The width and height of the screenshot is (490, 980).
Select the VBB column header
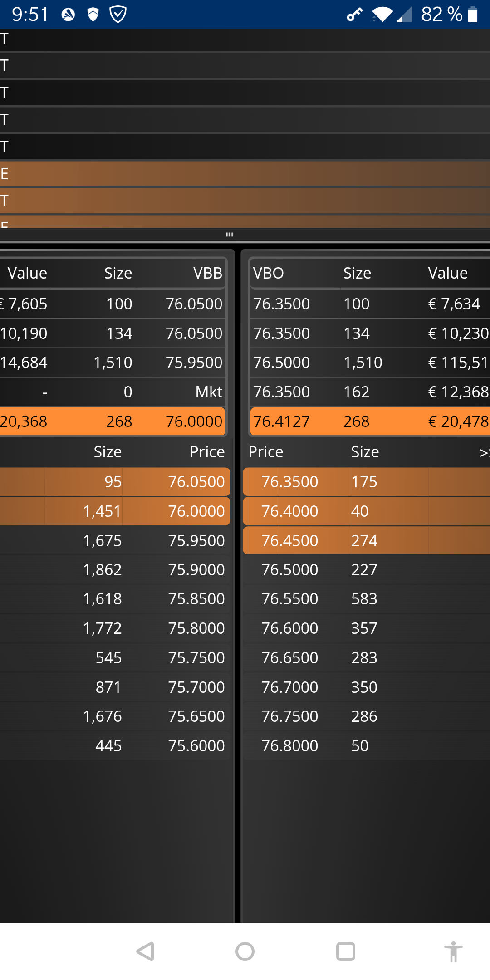(x=208, y=273)
